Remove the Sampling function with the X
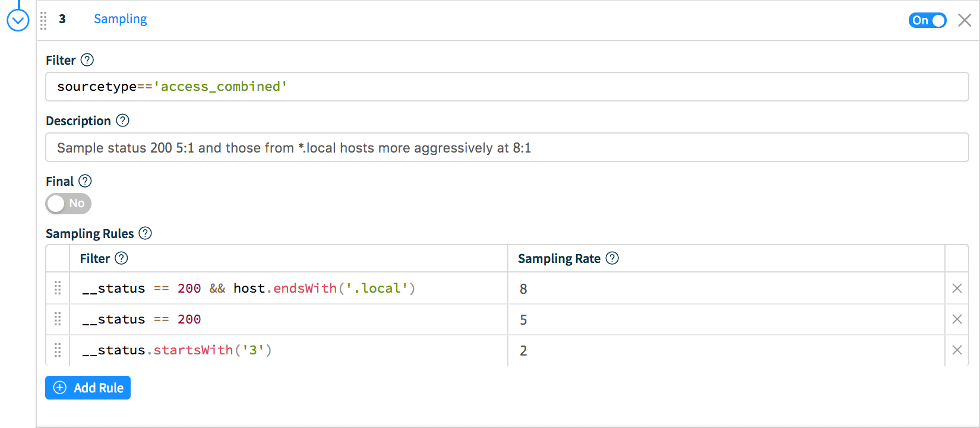The width and height of the screenshot is (980, 428). pyautogui.click(x=965, y=20)
